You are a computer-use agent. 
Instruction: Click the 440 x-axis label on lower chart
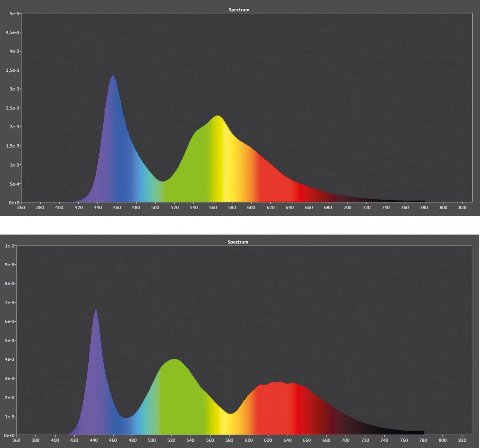click(93, 440)
